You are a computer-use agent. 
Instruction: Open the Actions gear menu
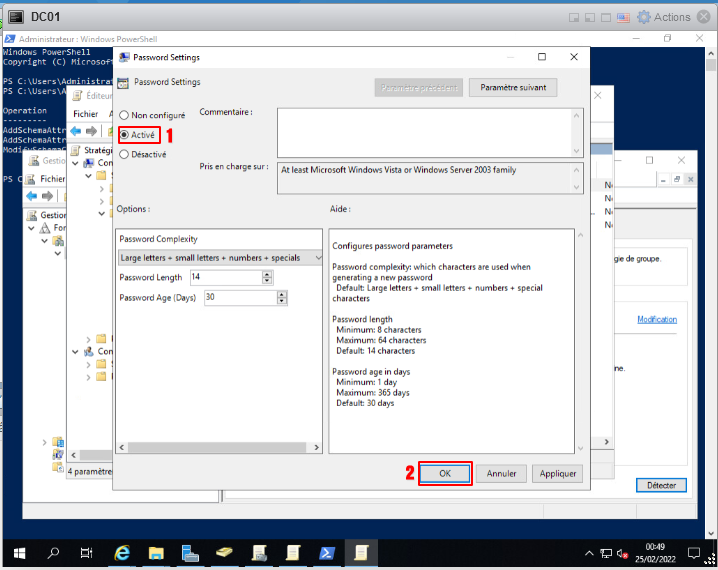click(x=664, y=17)
